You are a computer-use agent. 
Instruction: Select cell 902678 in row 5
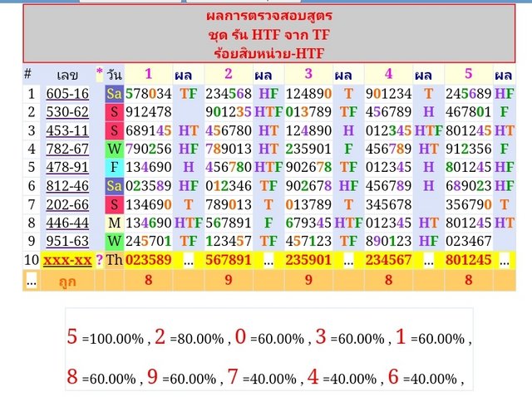pos(308,168)
